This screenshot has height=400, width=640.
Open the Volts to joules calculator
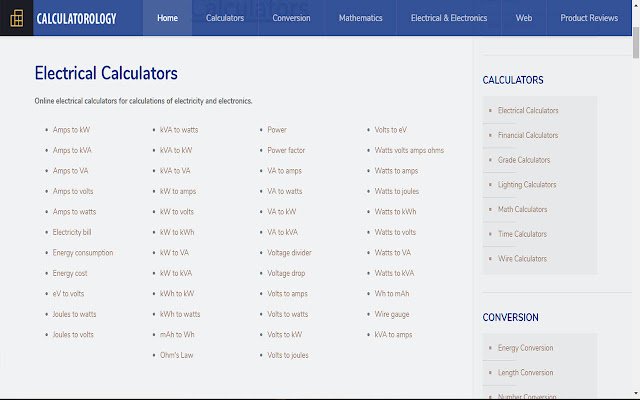point(288,355)
